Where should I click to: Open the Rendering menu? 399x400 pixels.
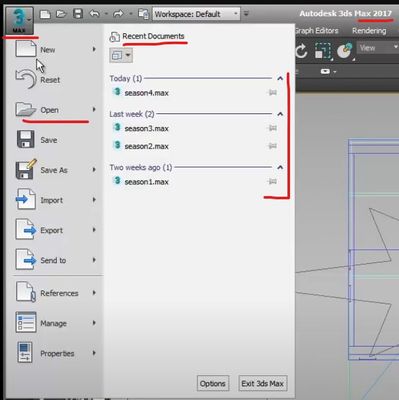369,31
